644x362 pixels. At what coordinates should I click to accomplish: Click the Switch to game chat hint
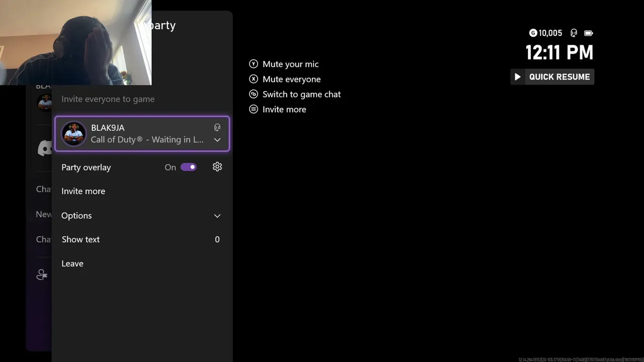302,94
